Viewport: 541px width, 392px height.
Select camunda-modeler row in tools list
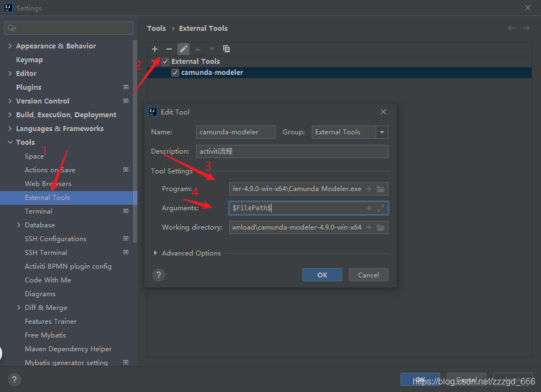339,73
